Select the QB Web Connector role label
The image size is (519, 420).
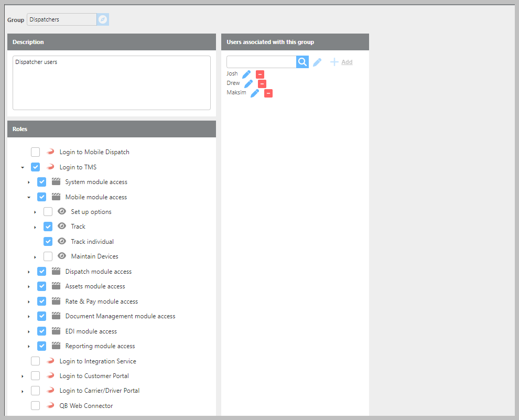[86, 406]
